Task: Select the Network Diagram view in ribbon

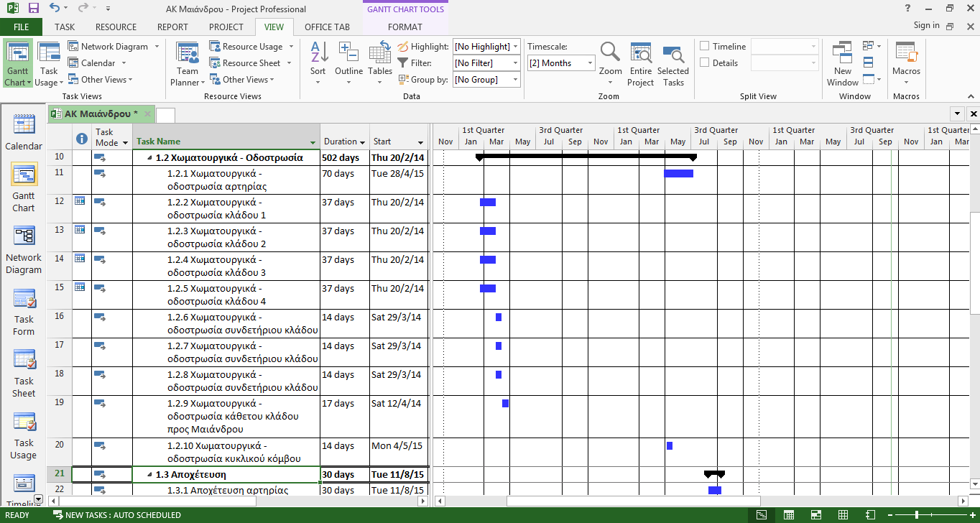Action: [x=113, y=46]
